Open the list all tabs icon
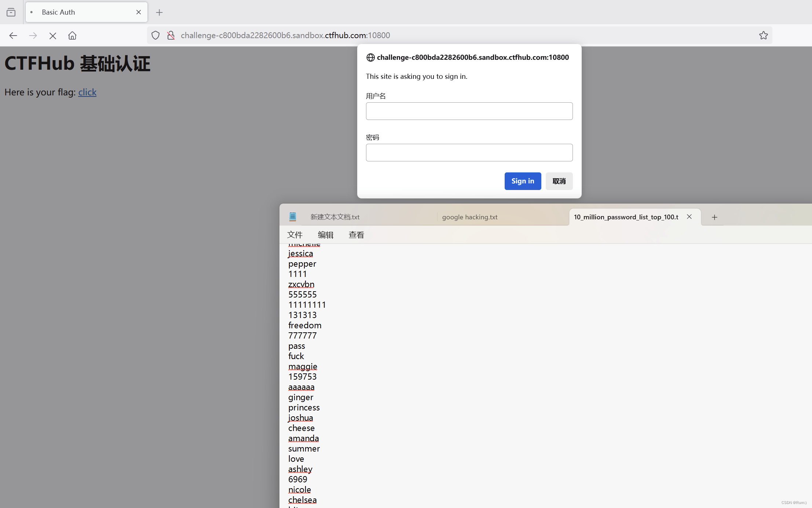 11,12
